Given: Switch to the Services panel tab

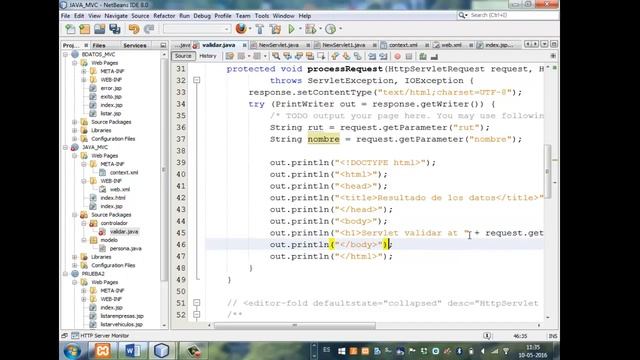Looking at the screenshot, I should click(135, 45).
